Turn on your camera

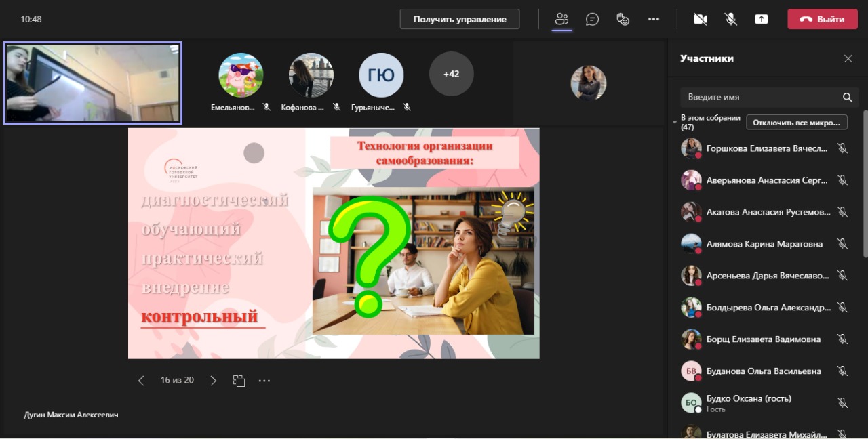(x=701, y=18)
